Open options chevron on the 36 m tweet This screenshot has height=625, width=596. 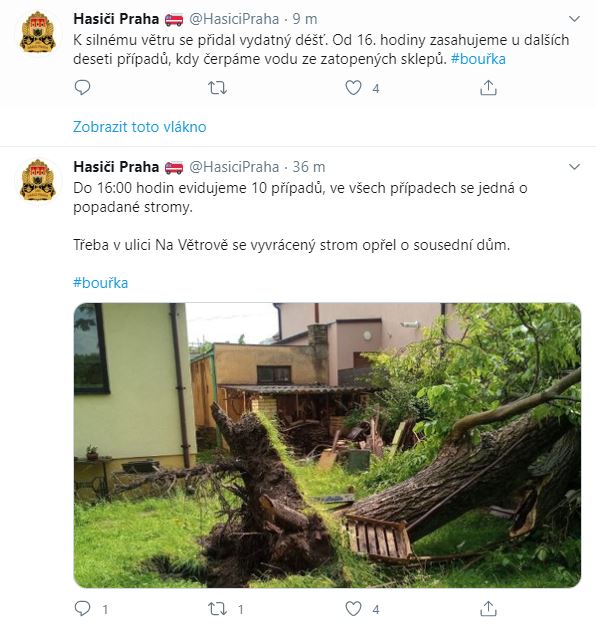(x=574, y=167)
